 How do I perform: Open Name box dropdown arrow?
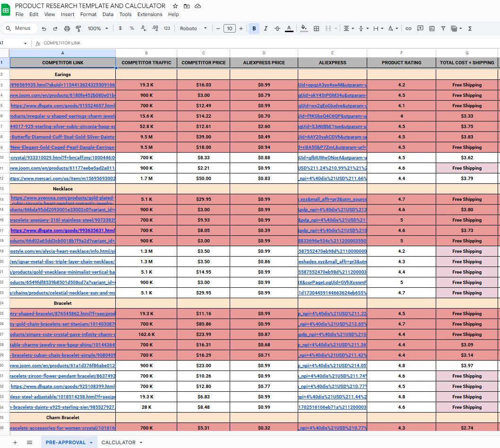25,43
